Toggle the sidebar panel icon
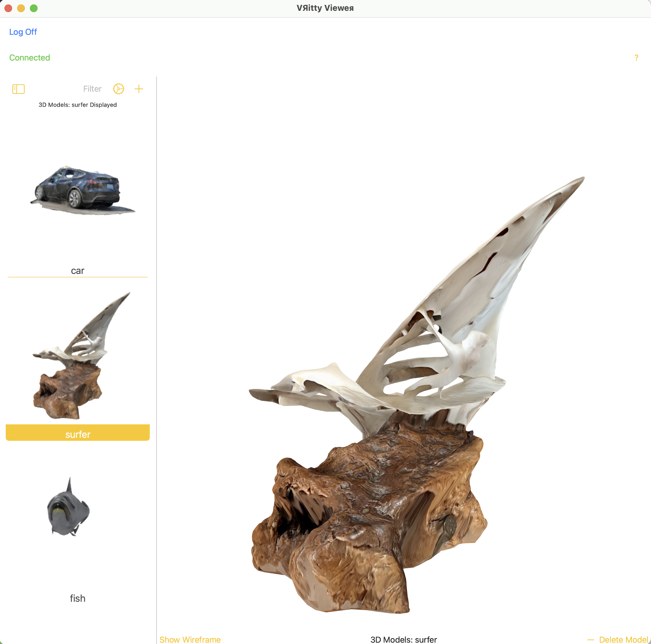The image size is (651, 644). [18, 89]
